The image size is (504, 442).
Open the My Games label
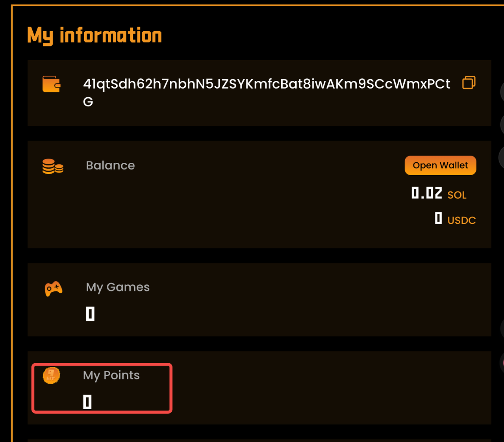(118, 287)
